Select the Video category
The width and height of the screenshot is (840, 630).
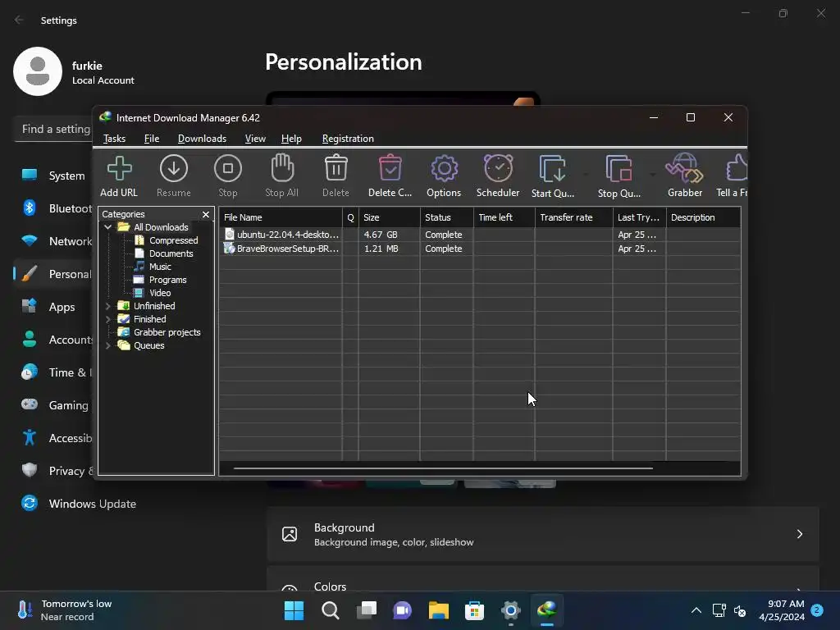[x=160, y=293]
